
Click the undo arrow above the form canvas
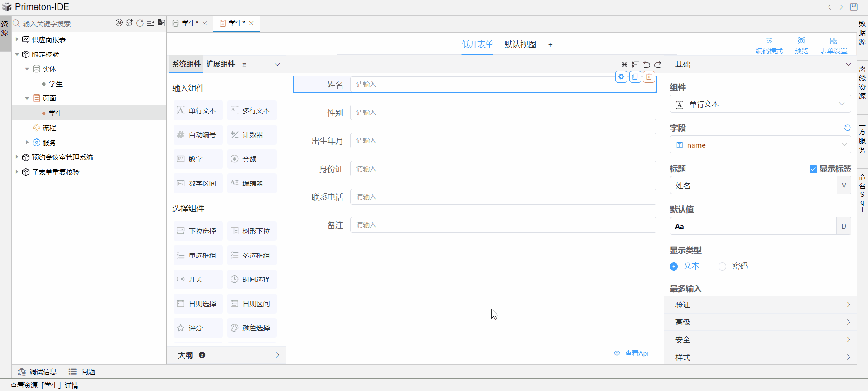click(x=646, y=65)
